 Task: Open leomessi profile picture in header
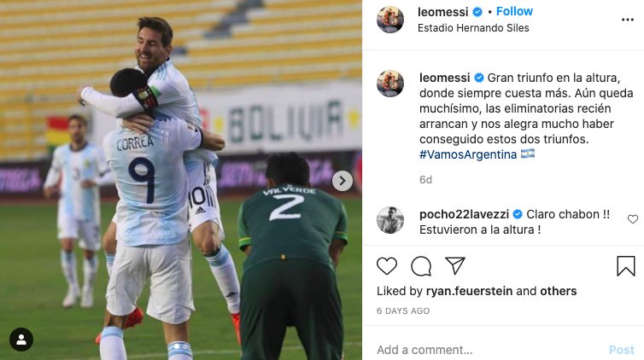(x=390, y=19)
